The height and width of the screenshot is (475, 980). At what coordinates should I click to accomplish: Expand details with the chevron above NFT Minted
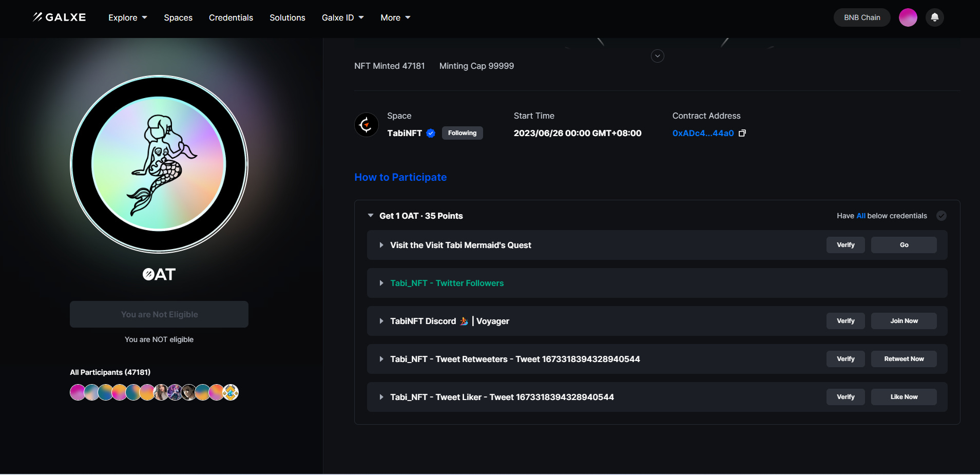tap(657, 55)
